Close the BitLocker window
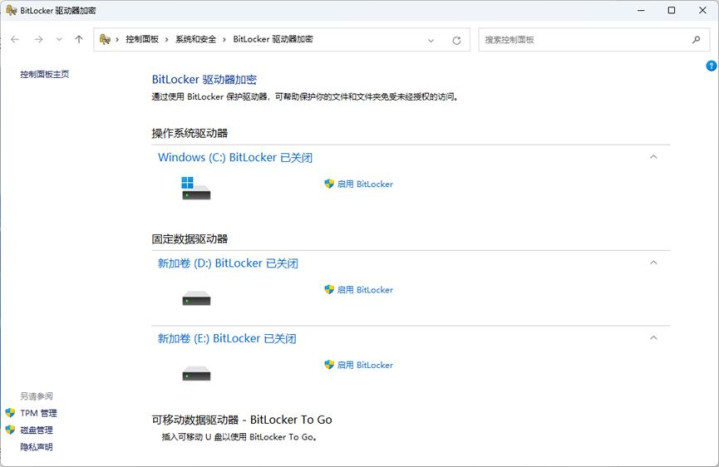719x467 pixels. point(702,10)
